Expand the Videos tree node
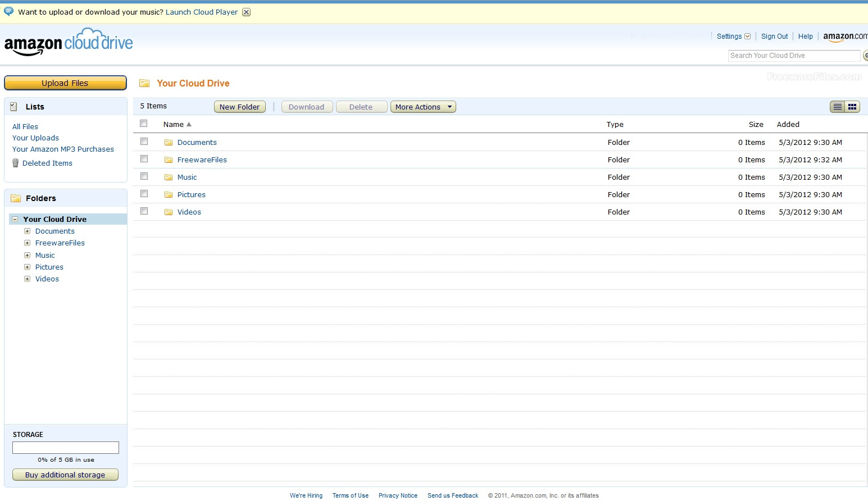The width and height of the screenshot is (868, 501). [x=27, y=279]
